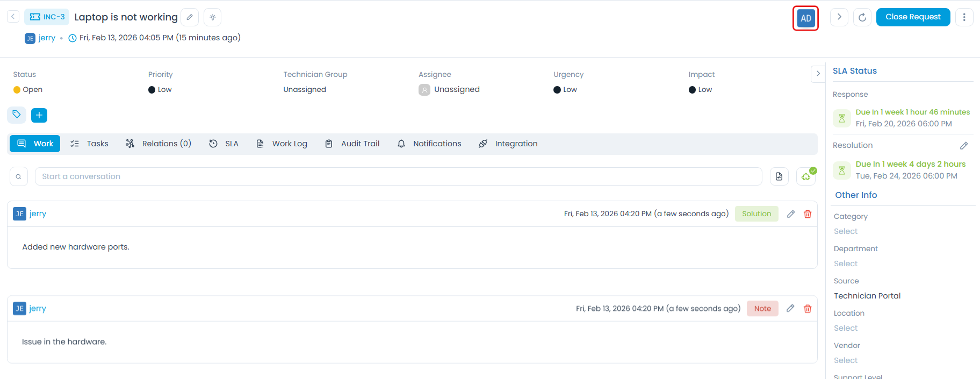Screen dimensions: 980x384
Task: Edit the request title with pencil icon
Action: pos(190,17)
